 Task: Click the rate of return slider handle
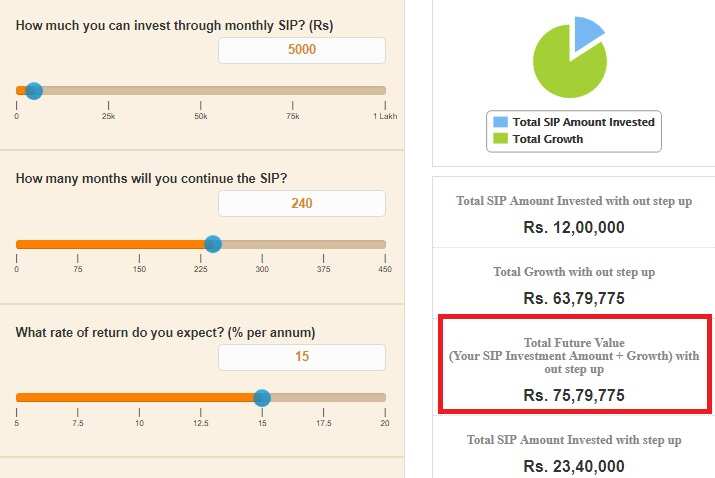point(262,398)
